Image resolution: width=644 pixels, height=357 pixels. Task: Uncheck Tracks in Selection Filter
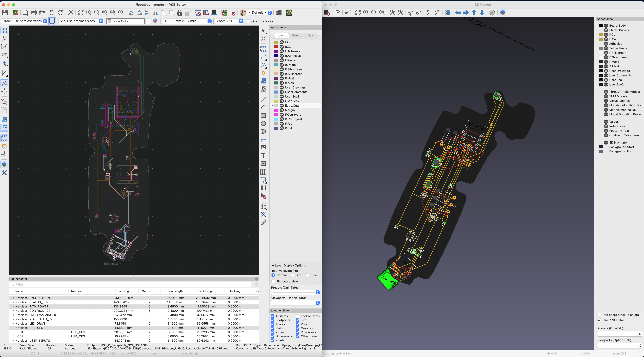point(272,324)
